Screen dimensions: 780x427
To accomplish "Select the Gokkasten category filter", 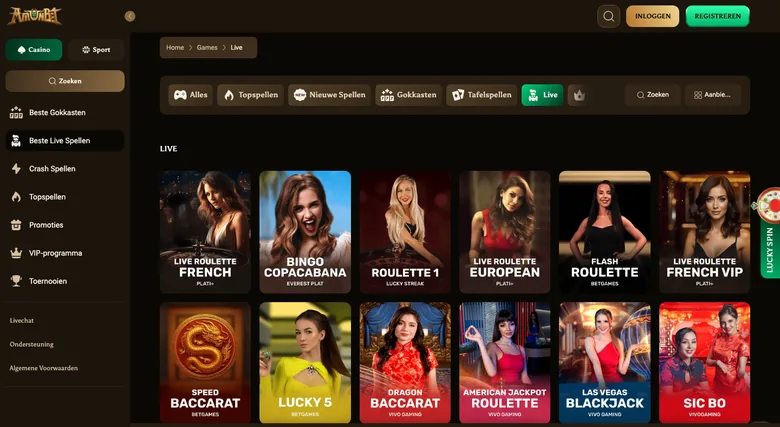I will point(408,95).
